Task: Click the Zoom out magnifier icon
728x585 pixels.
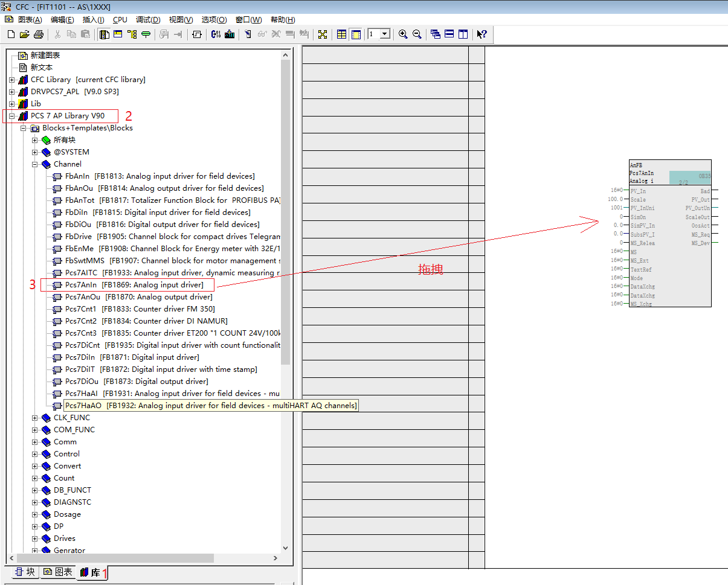Action: pyautogui.click(x=417, y=34)
